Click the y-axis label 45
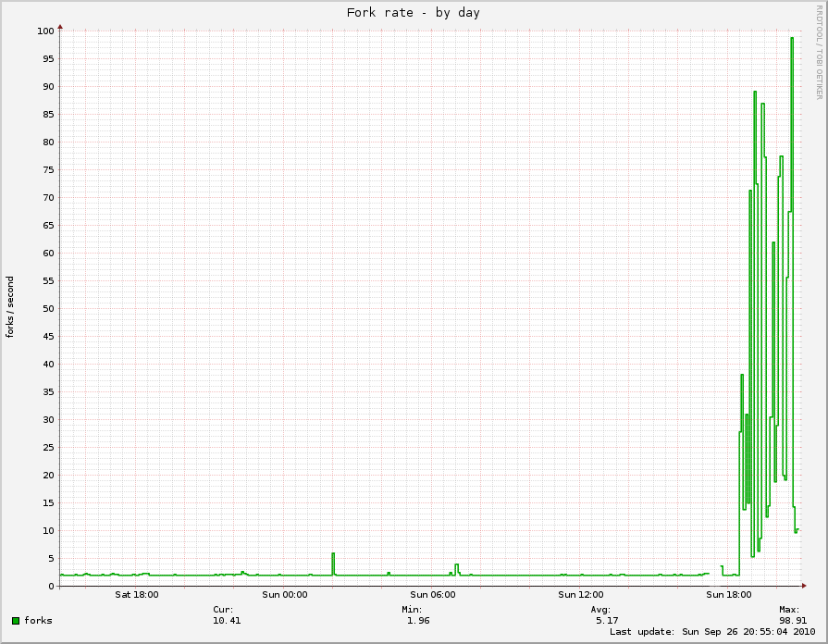 click(x=48, y=337)
